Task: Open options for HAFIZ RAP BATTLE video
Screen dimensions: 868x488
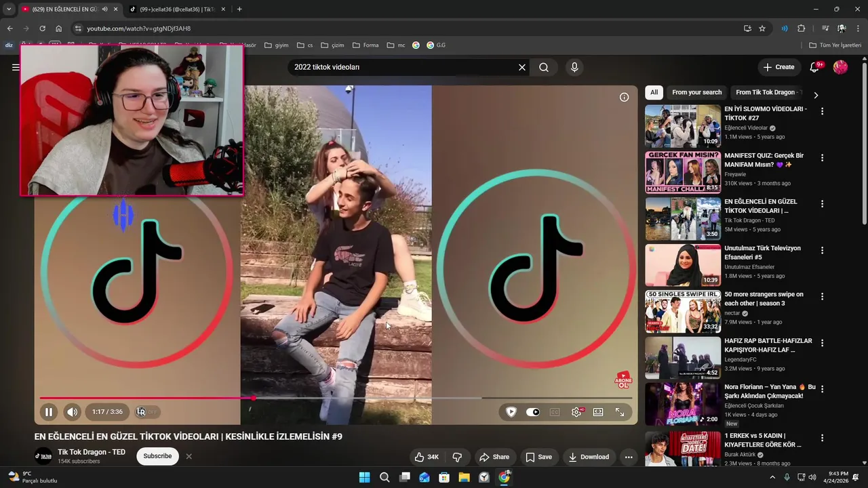Action: click(x=823, y=343)
